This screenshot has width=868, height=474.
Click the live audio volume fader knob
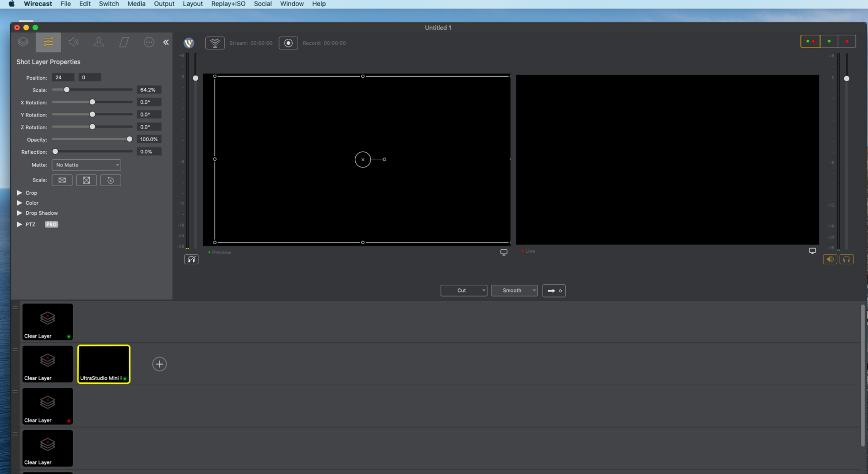tap(847, 79)
